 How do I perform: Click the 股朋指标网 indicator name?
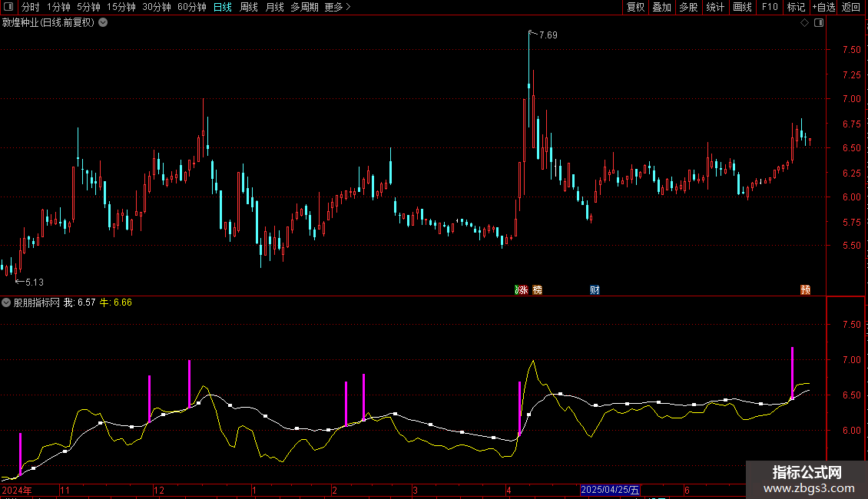37,302
